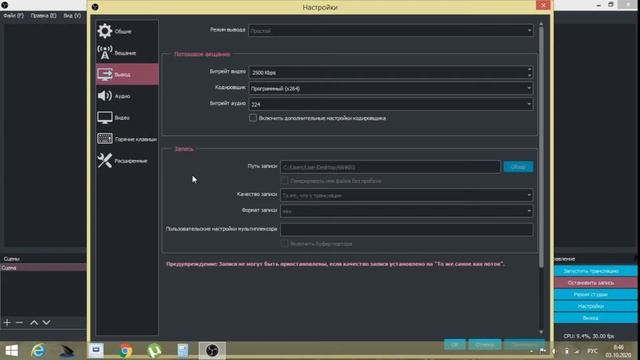Open uTorrent from the taskbar
The width and height of the screenshot is (640, 360).
click(154, 350)
